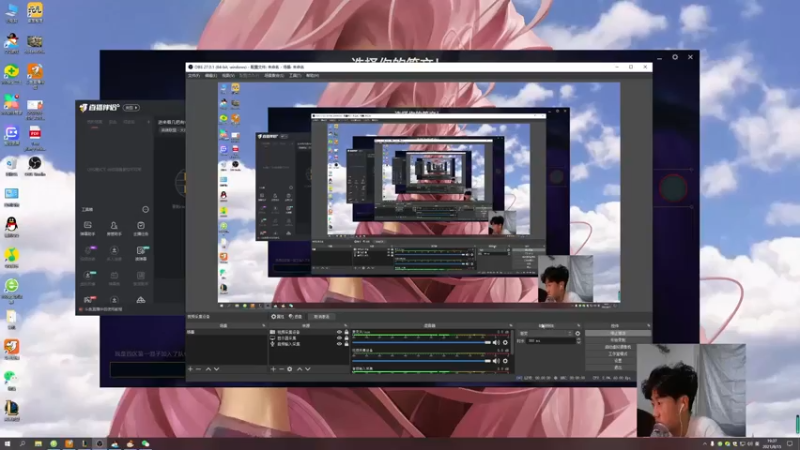Open source properties gear in the Sources toolbar
The width and height of the screenshot is (800, 450).
coord(289,369)
